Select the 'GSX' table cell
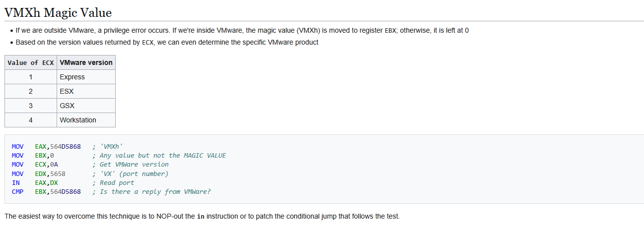644x232 pixels. (x=67, y=106)
